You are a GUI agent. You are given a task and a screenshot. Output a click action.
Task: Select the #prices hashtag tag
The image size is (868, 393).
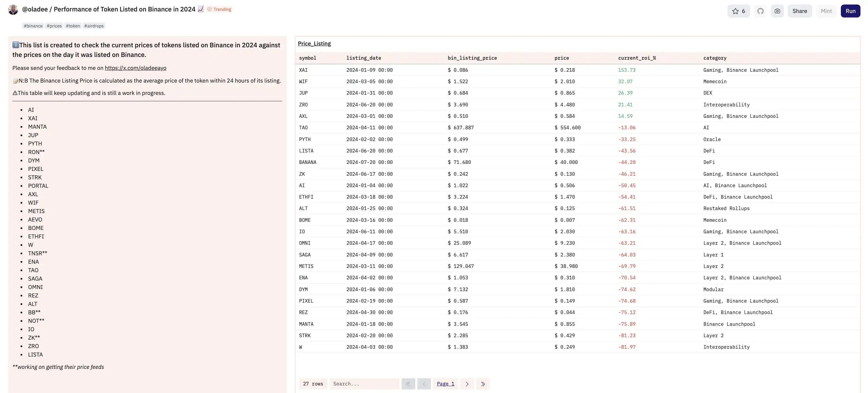(x=54, y=25)
